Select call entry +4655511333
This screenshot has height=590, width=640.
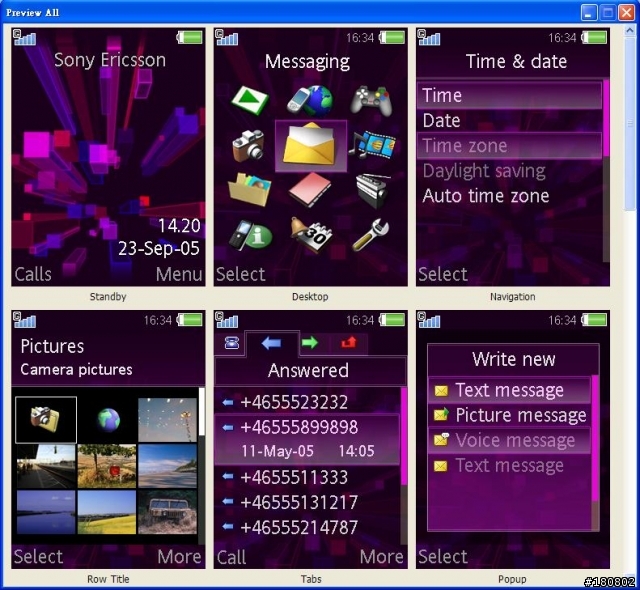307,477
